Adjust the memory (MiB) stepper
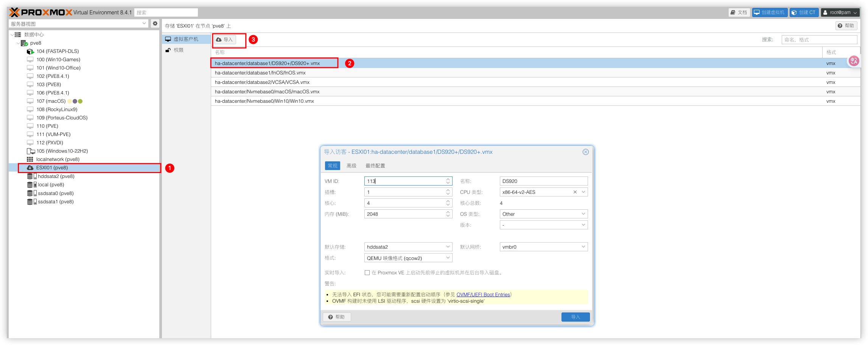The image size is (868, 345). click(x=448, y=214)
